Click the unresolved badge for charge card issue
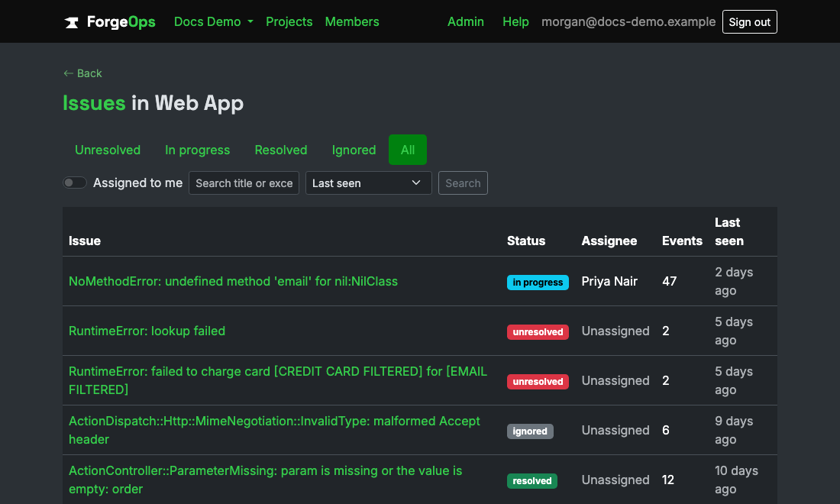The image size is (840, 504). pos(538,381)
